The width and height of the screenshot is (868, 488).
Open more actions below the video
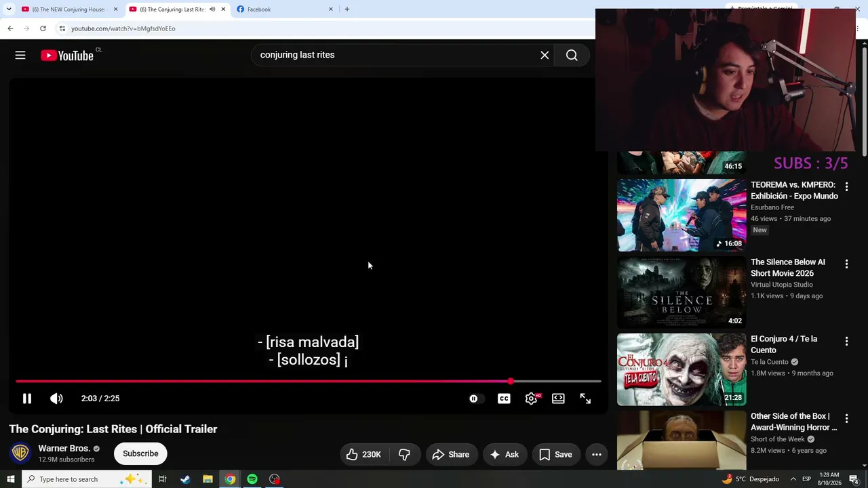[x=597, y=454]
